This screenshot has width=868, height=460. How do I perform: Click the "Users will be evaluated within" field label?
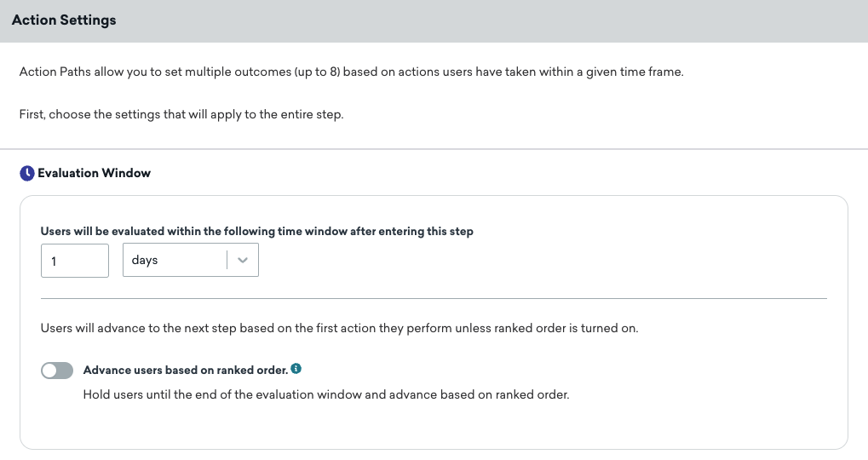point(257,232)
